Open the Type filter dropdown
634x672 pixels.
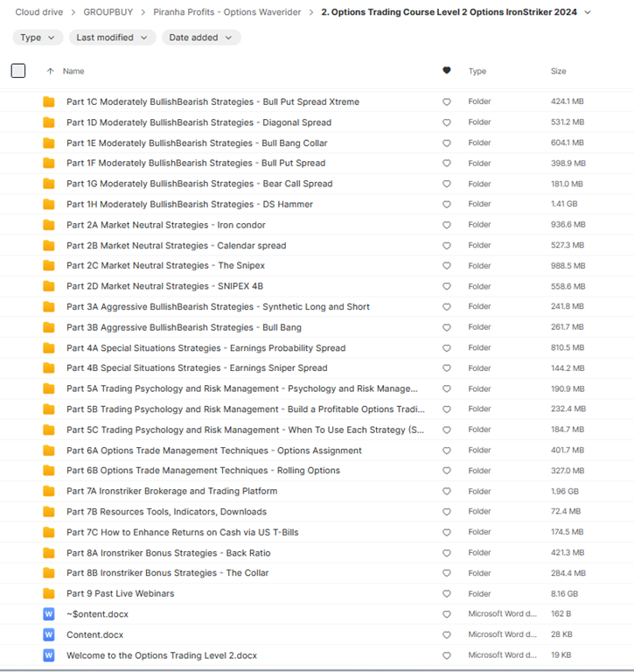pyautogui.click(x=38, y=38)
